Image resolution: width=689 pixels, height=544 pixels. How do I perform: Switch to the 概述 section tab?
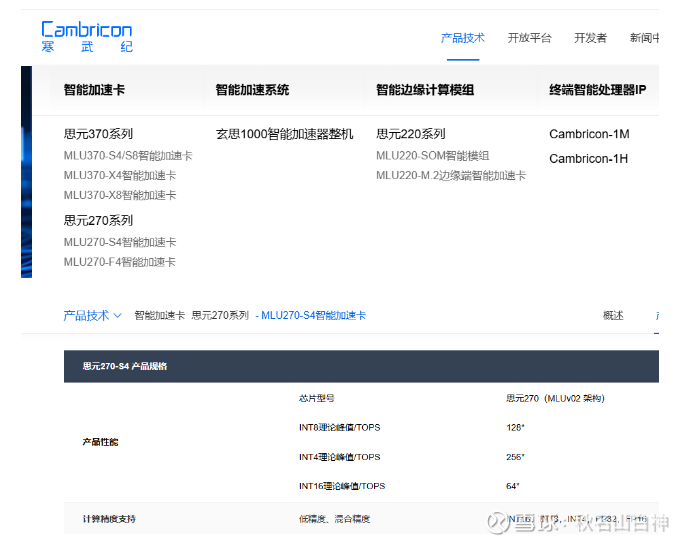(x=613, y=316)
